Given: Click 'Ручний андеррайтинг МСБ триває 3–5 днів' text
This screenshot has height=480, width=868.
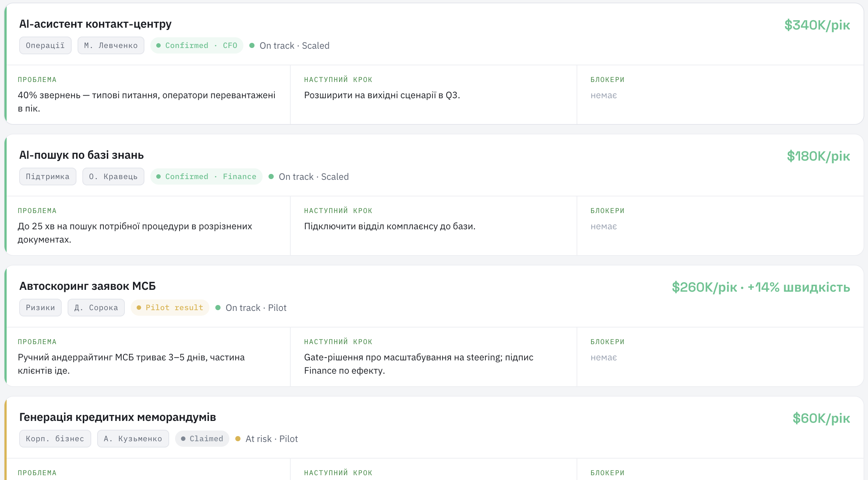Looking at the screenshot, I should pos(112,357).
